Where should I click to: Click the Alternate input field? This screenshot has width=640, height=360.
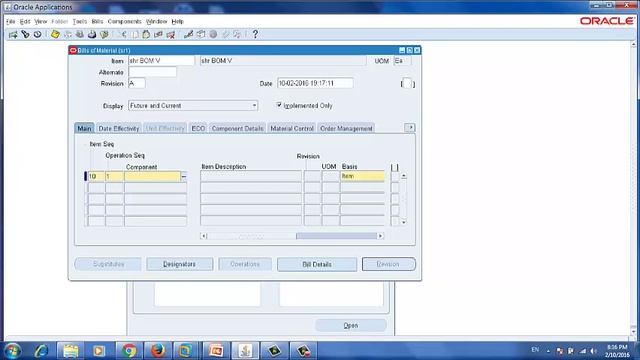[152, 72]
